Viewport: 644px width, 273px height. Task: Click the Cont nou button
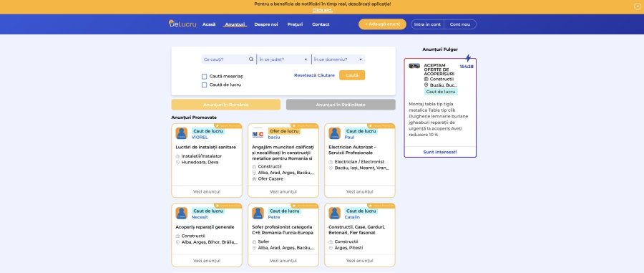(460, 24)
